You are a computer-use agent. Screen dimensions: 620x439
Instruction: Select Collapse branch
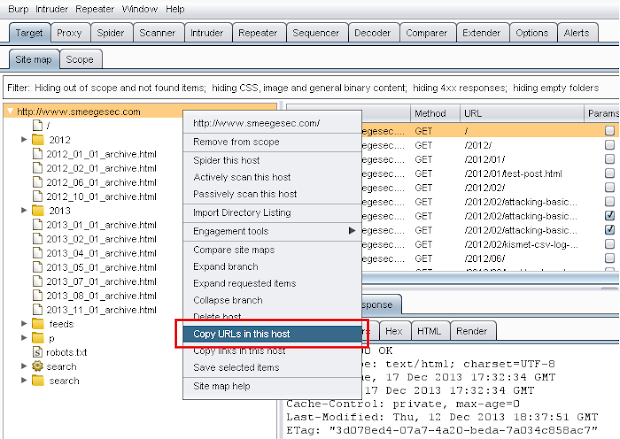272,300
